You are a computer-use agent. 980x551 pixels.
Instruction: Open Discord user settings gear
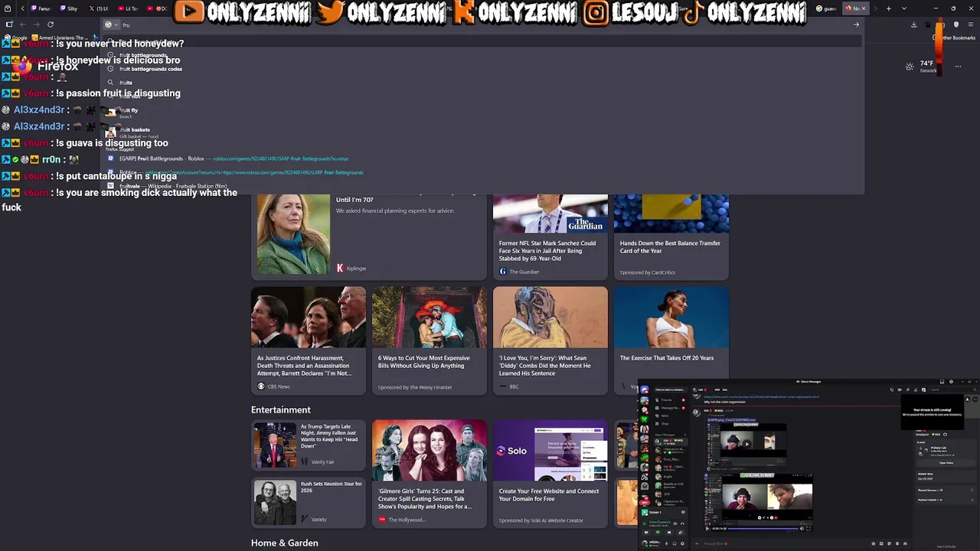pos(682,543)
